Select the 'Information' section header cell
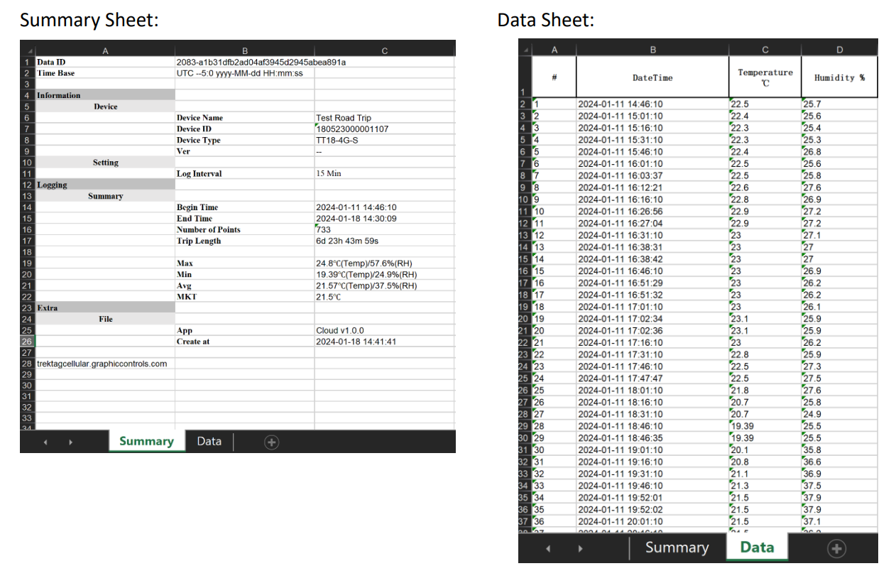This screenshot has width=891, height=588. [105, 95]
